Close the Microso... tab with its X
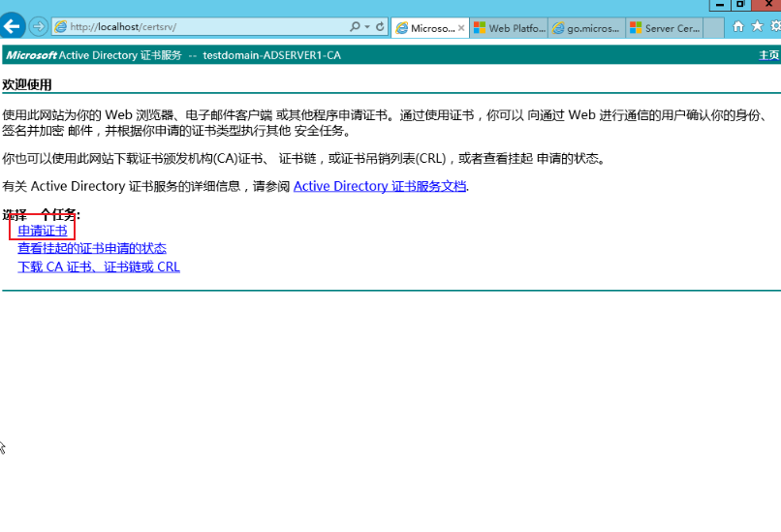781x532 pixels. click(461, 28)
